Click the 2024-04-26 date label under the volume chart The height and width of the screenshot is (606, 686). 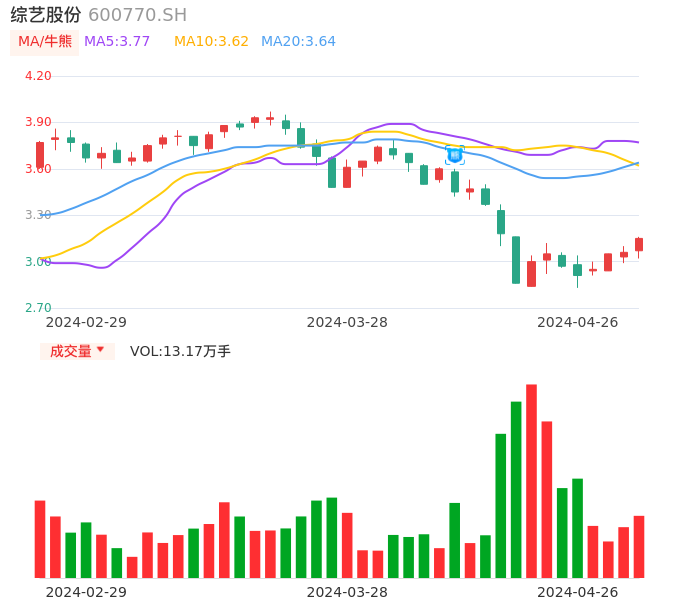(578, 592)
